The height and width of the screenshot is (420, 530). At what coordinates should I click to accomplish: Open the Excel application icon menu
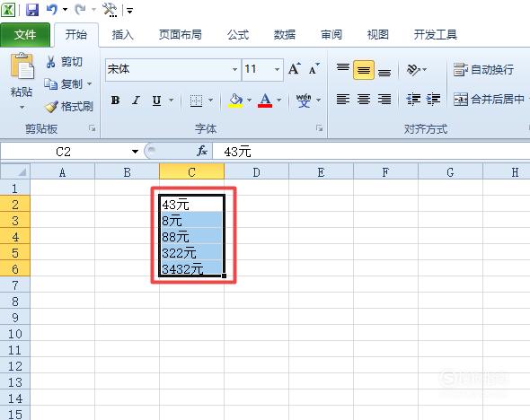coord(8,9)
